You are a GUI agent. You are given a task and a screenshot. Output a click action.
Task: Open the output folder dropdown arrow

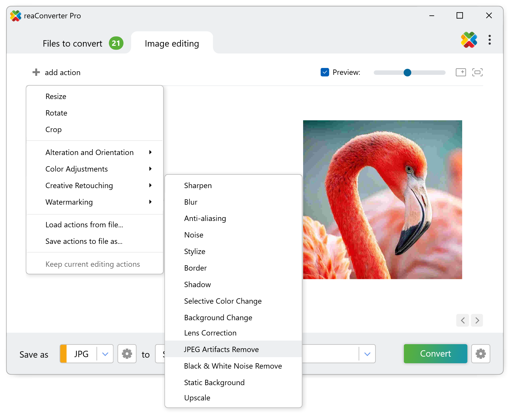point(367,354)
